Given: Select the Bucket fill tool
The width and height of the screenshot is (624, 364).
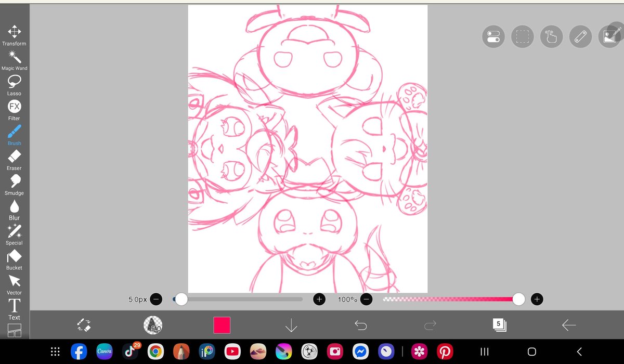Looking at the screenshot, I should click(x=14, y=260).
